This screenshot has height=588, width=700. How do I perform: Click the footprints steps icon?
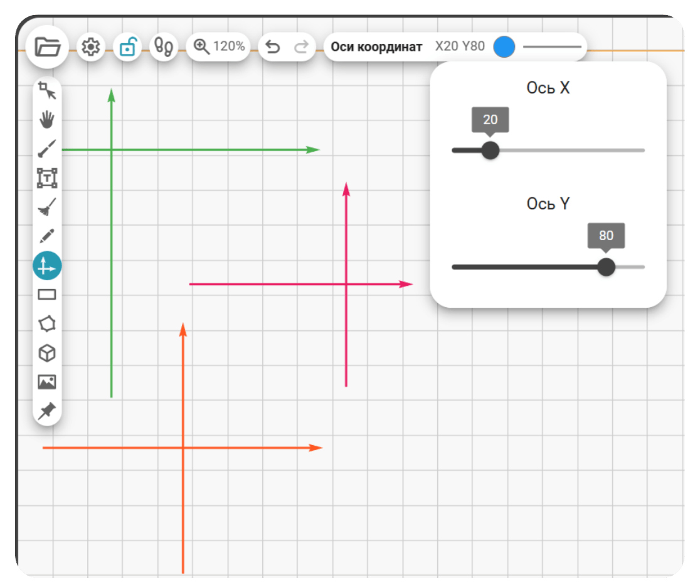click(x=164, y=46)
